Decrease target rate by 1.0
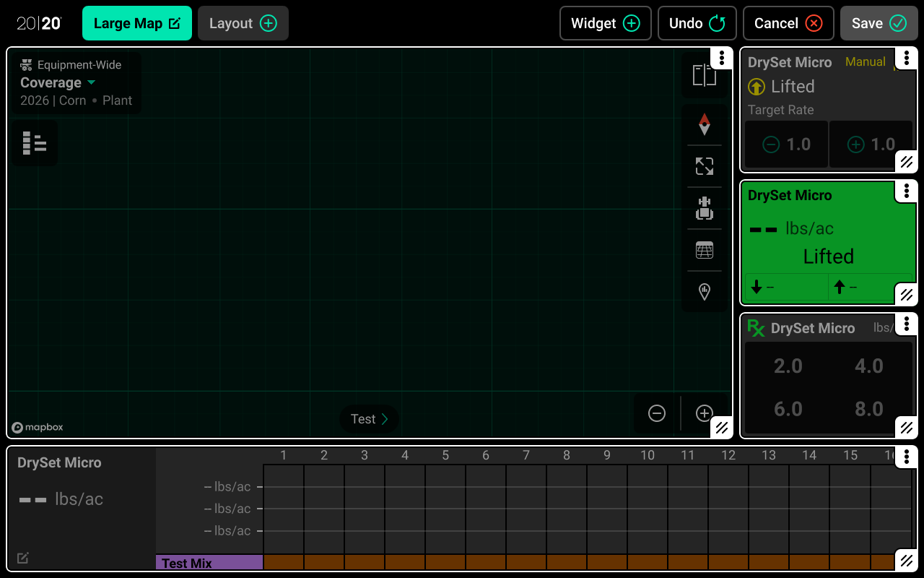 [786, 144]
